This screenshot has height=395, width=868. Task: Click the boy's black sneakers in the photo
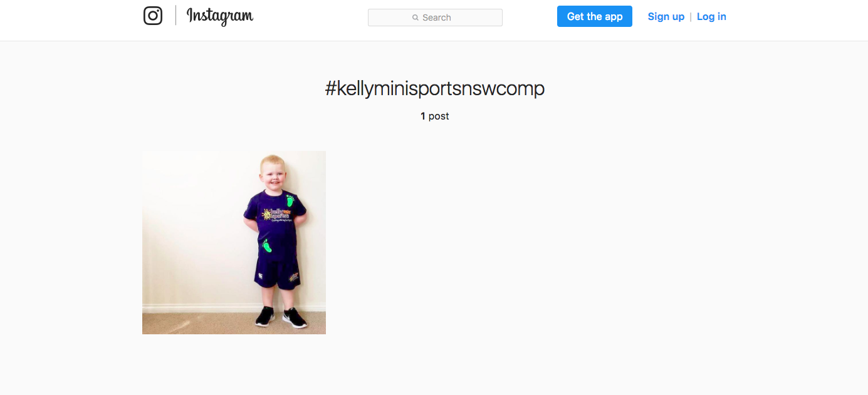pyautogui.click(x=281, y=317)
